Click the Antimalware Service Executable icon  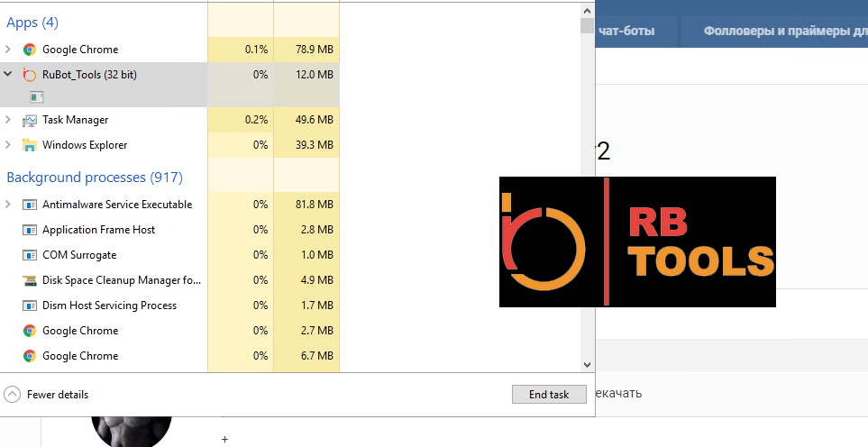30,205
